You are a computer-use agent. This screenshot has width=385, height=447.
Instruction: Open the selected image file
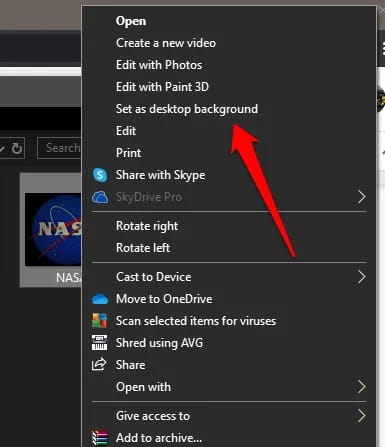pos(131,21)
